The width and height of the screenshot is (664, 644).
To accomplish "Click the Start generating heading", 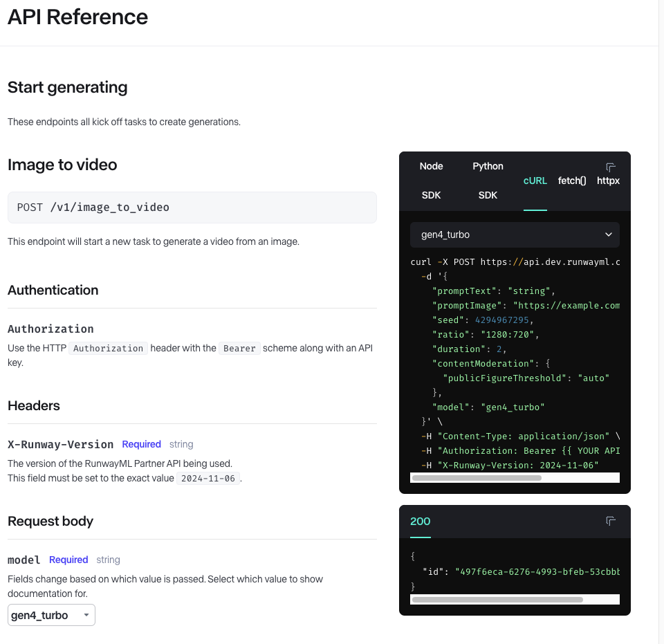I will pos(68,87).
